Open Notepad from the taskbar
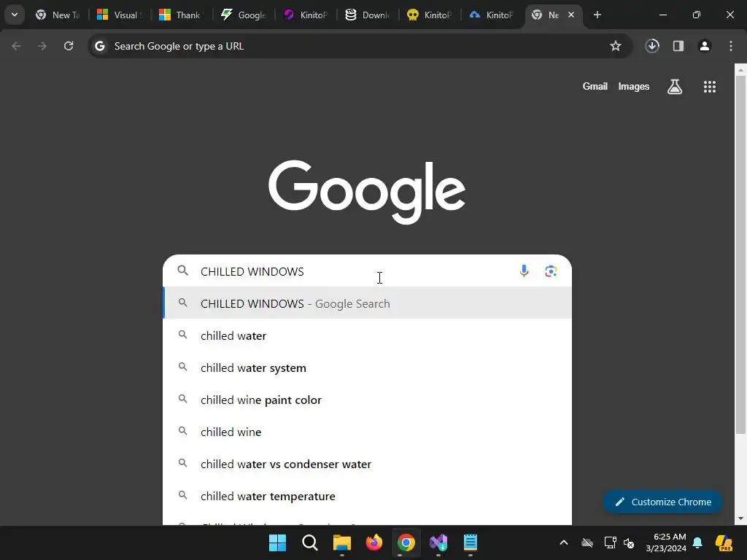Viewport: 747px width, 560px height. 471,542
